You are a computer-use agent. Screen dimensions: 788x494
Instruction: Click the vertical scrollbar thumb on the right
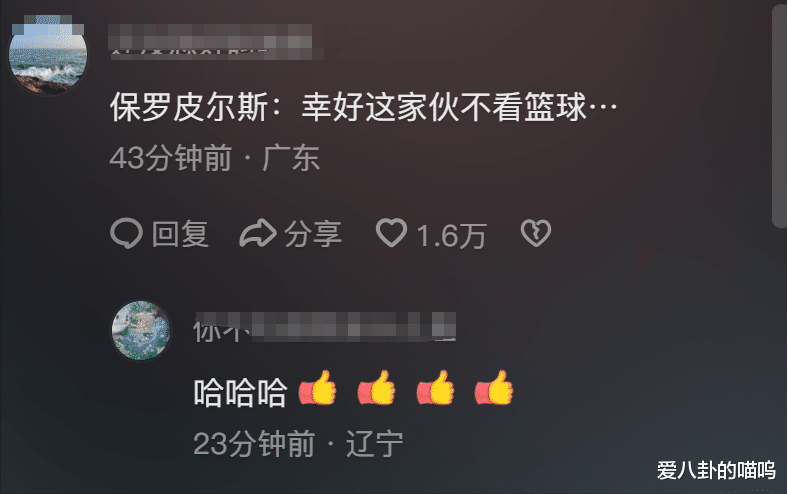[779, 118]
